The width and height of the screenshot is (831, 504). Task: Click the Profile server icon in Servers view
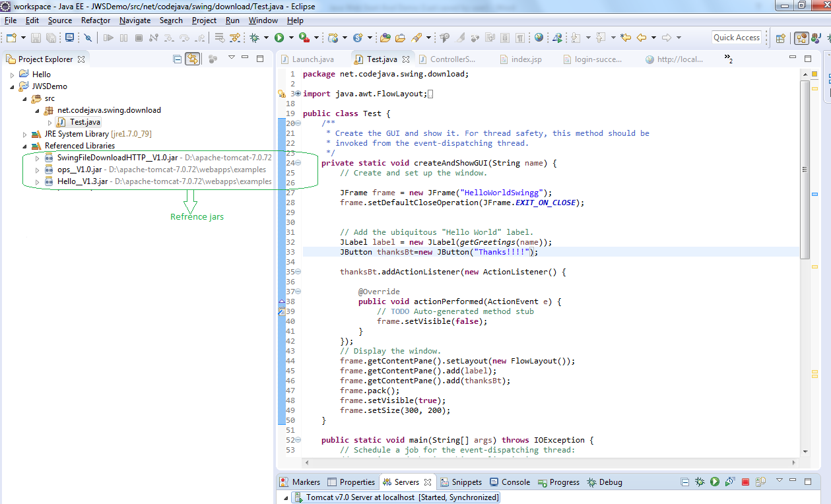click(x=730, y=482)
